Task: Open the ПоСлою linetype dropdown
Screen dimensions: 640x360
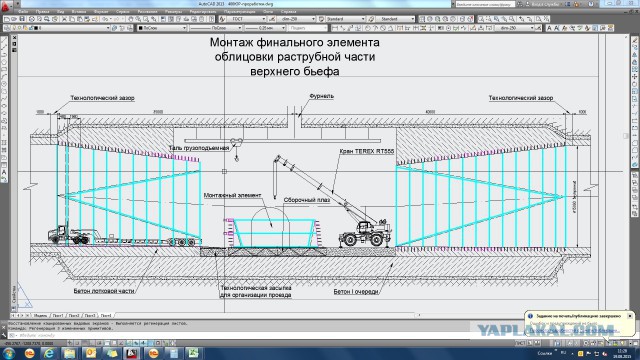Action: pos(216,28)
